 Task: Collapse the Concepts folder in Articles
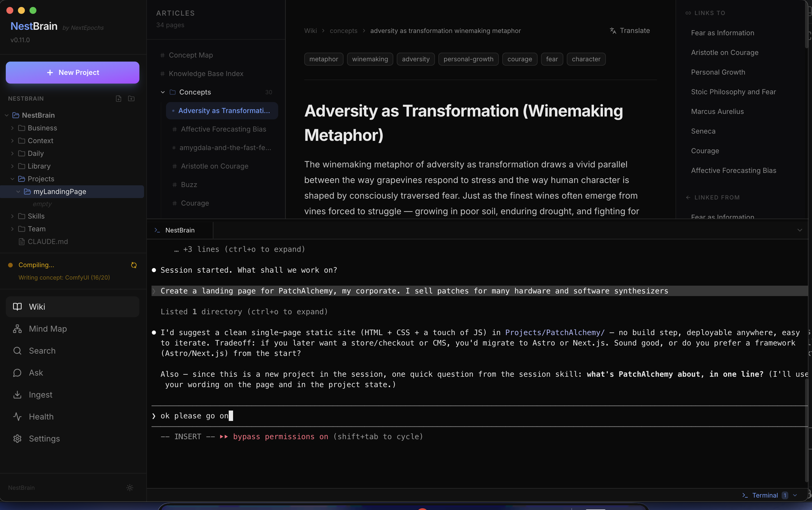162,92
